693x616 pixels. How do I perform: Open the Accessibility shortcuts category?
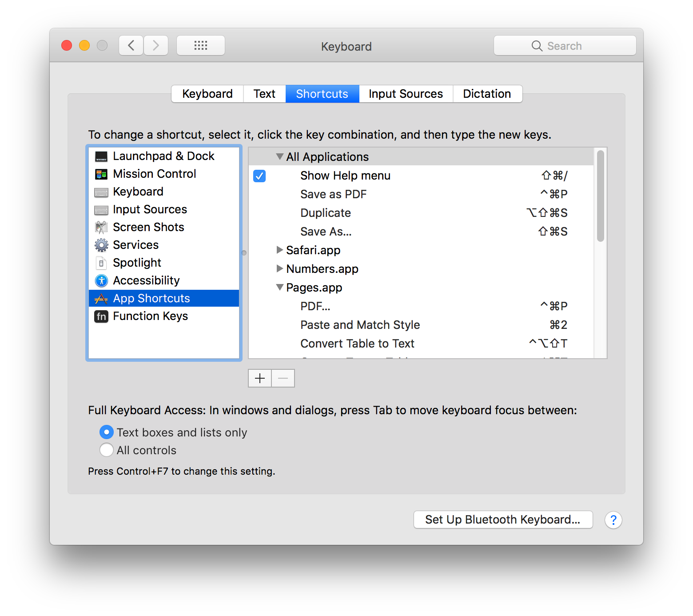point(146,280)
